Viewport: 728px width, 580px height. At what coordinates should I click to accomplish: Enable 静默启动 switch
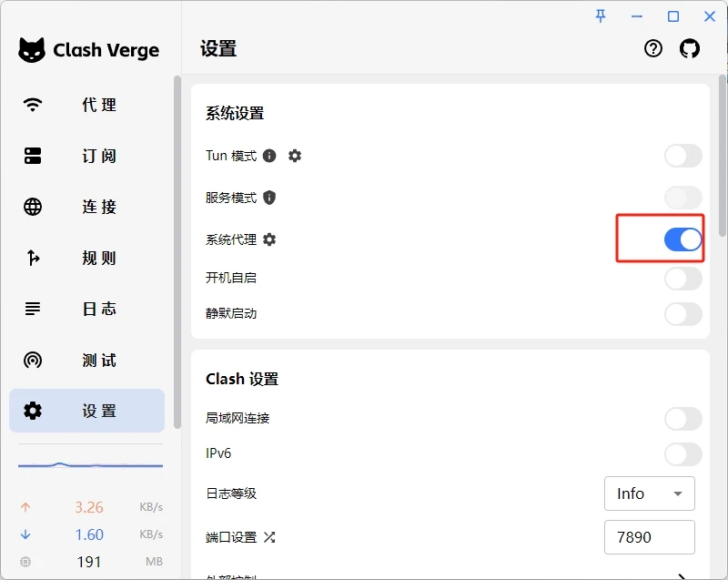(x=682, y=314)
